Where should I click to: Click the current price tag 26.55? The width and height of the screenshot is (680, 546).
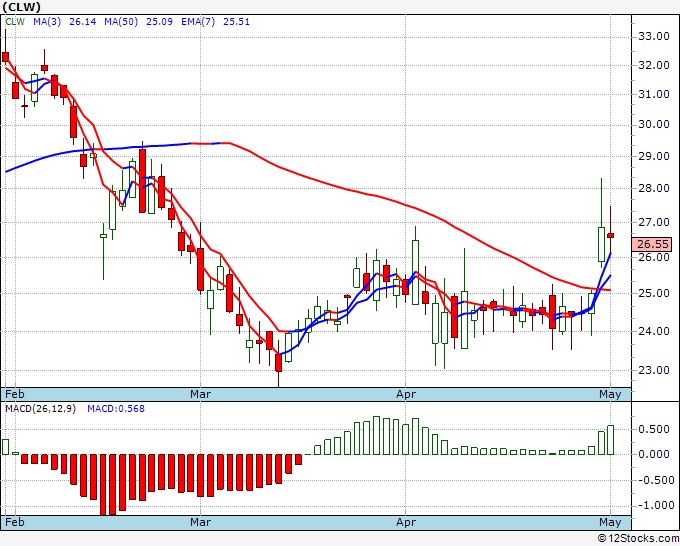[x=652, y=244]
